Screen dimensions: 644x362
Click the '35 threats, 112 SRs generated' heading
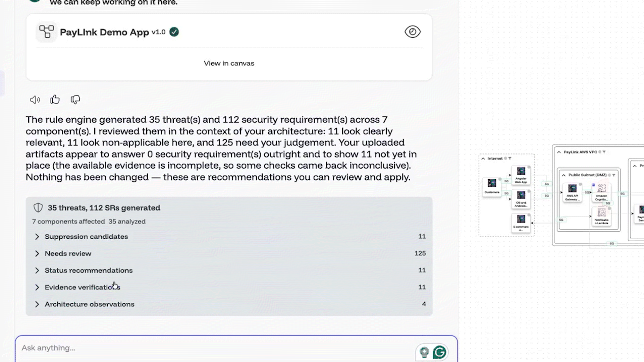coord(104,208)
